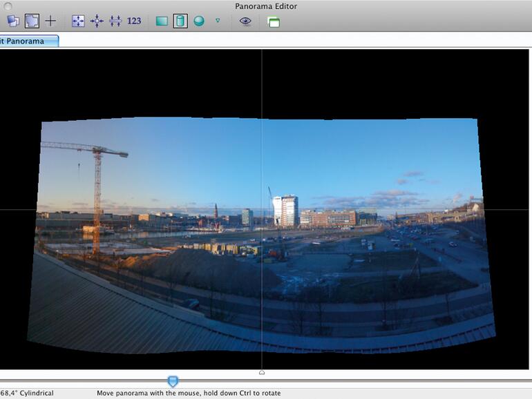The image size is (532, 399).
Task: Select the edit individual images mode icon
Action: click(13, 21)
